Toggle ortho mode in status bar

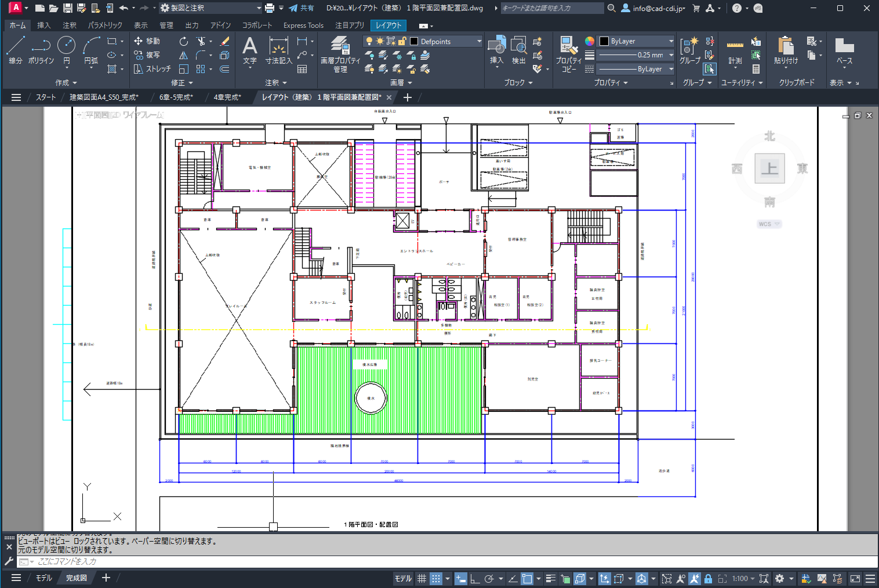pos(474,579)
